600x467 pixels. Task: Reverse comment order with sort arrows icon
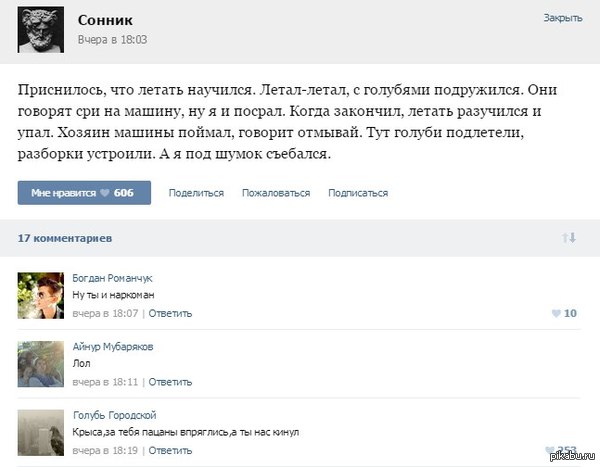[x=569, y=238]
